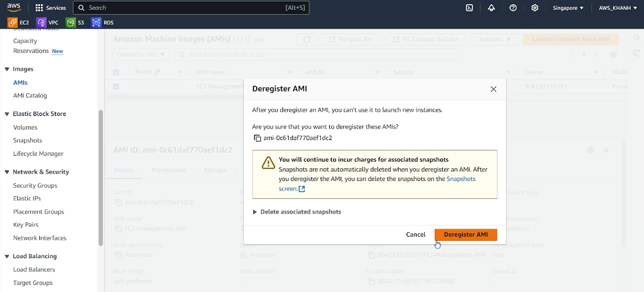Go to next page arrow
Viewport: 644px width, 292px height.
pyautogui.click(x=596, y=54)
